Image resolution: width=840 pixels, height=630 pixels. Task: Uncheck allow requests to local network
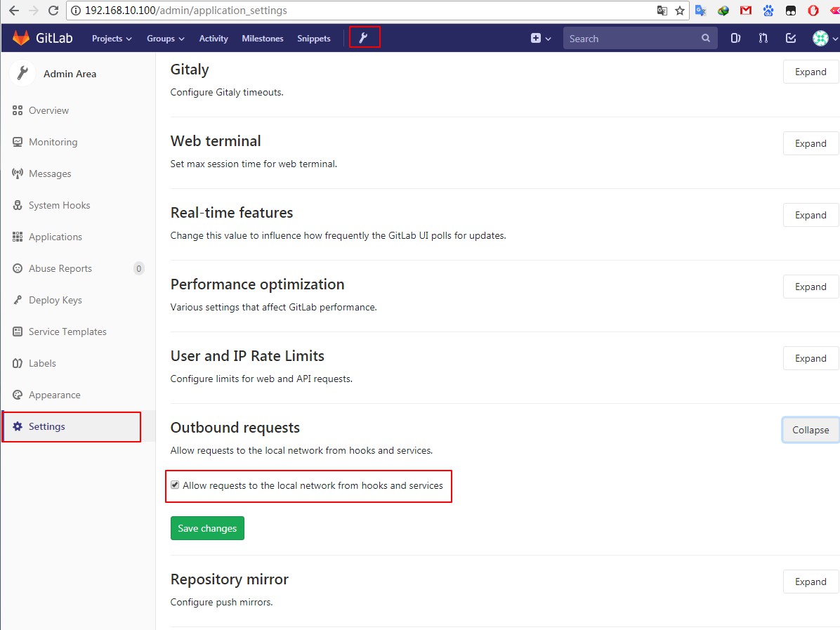(175, 485)
